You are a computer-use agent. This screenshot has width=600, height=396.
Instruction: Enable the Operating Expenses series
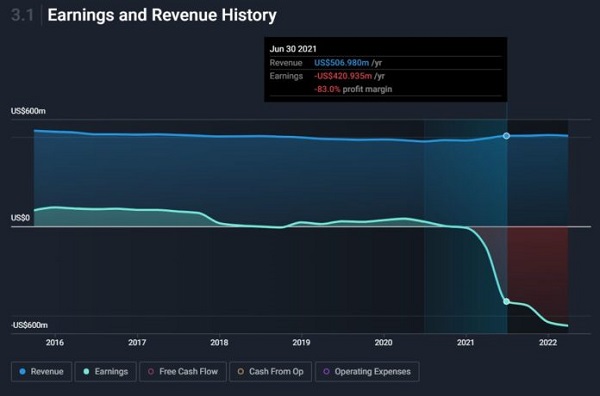click(x=367, y=372)
